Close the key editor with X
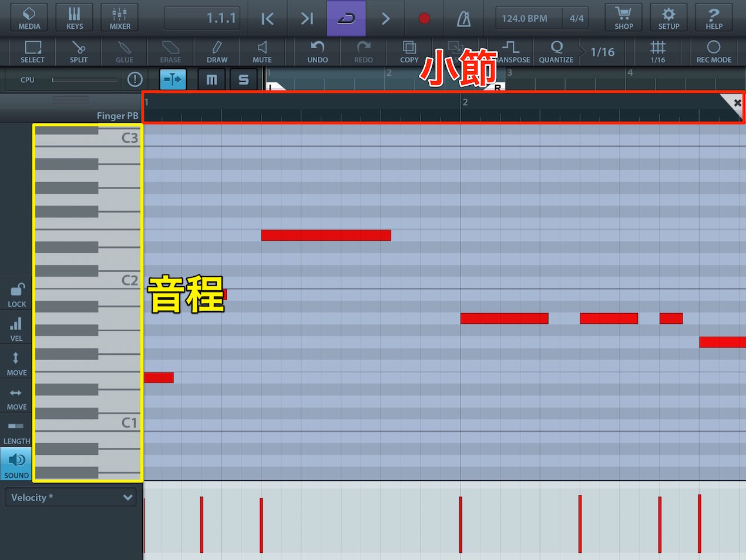Viewport: 746px width, 560px height. [737, 103]
